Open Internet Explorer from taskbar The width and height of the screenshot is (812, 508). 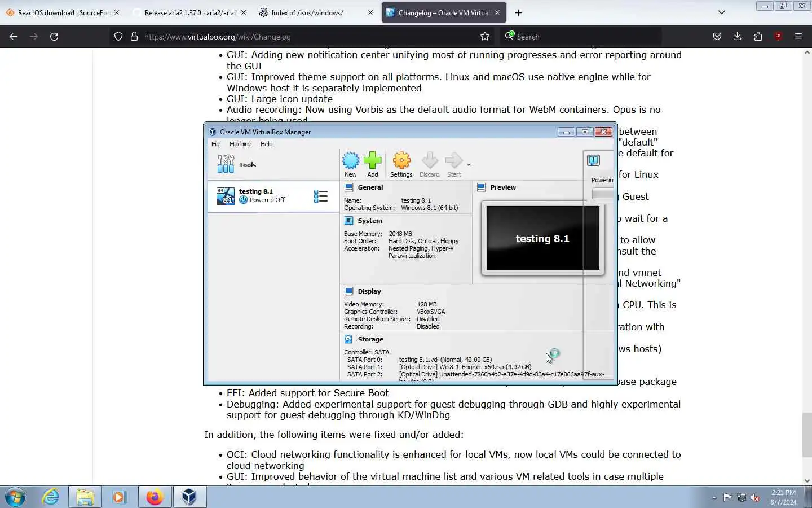51,497
